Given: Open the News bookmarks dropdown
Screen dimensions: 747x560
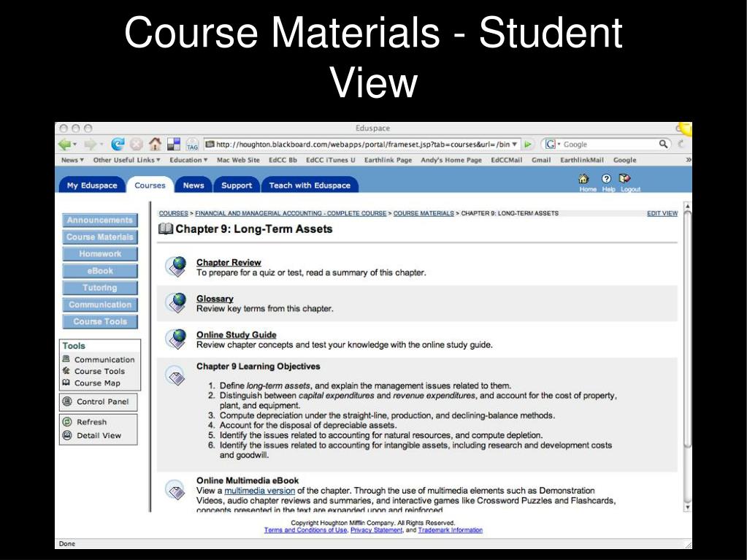Looking at the screenshot, I should click(72, 160).
